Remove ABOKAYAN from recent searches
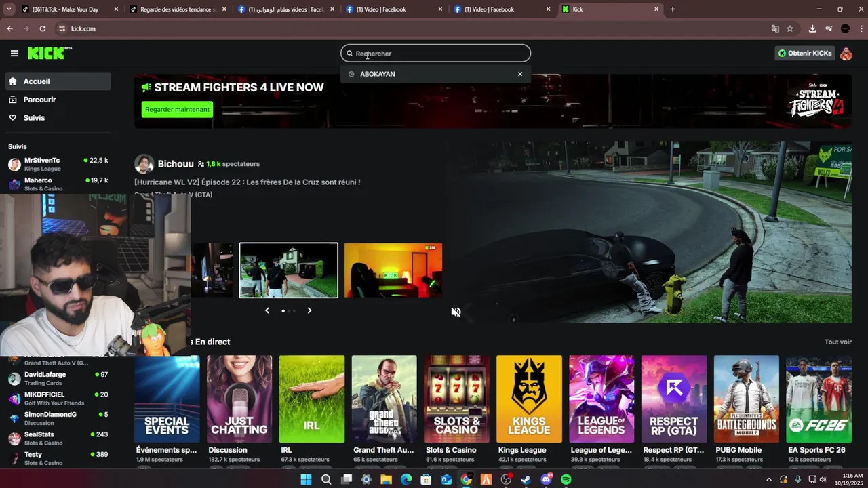Viewport: 868px width, 488px height. coord(520,74)
